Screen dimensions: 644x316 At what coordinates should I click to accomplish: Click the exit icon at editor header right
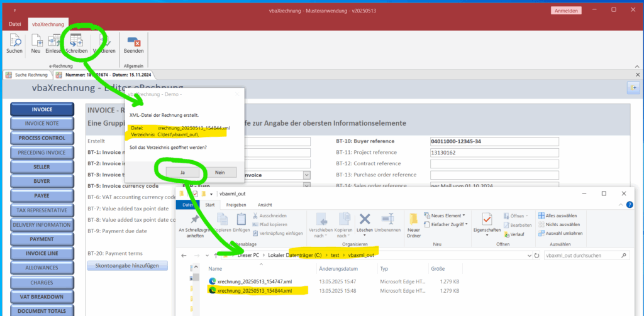[633, 87]
